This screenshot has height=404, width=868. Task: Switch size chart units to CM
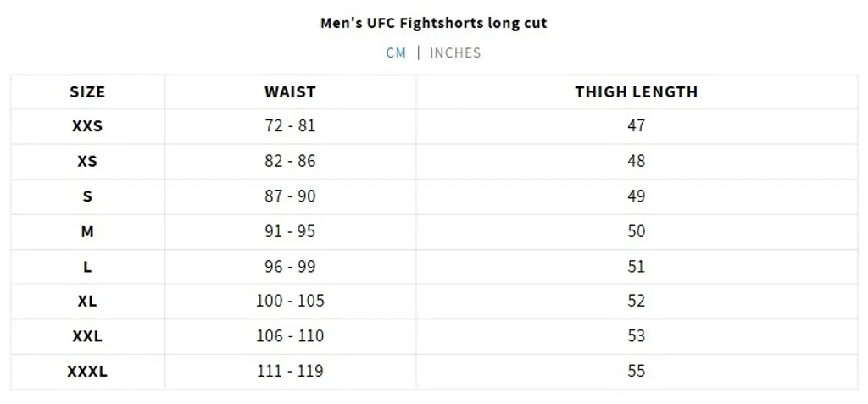click(x=396, y=53)
